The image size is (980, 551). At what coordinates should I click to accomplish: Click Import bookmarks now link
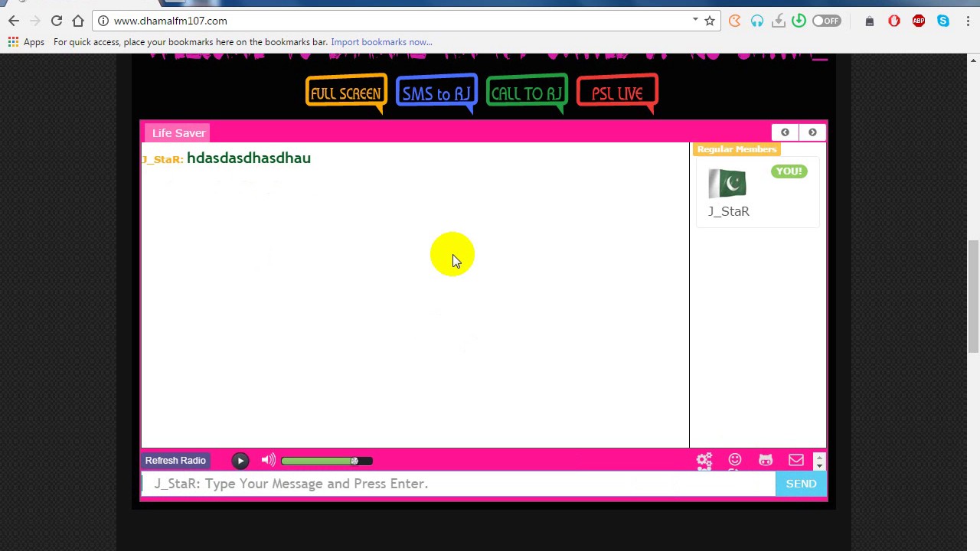pyautogui.click(x=381, y=42)
